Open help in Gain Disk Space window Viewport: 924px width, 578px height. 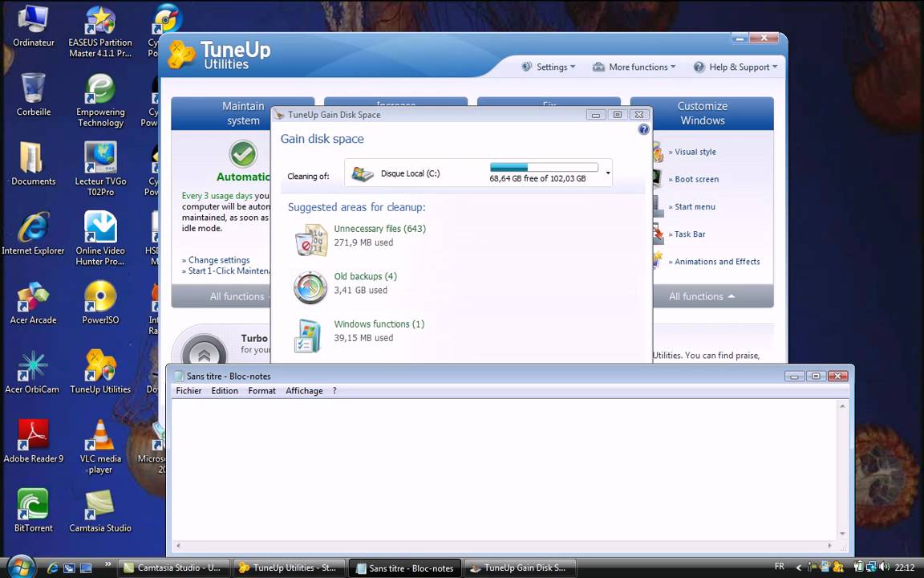(643, 129)
